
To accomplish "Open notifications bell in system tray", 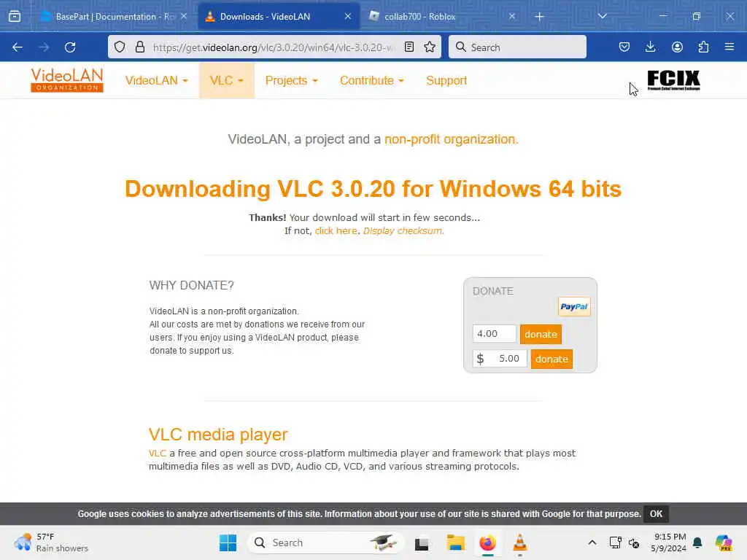I will [x=697, y=542].
